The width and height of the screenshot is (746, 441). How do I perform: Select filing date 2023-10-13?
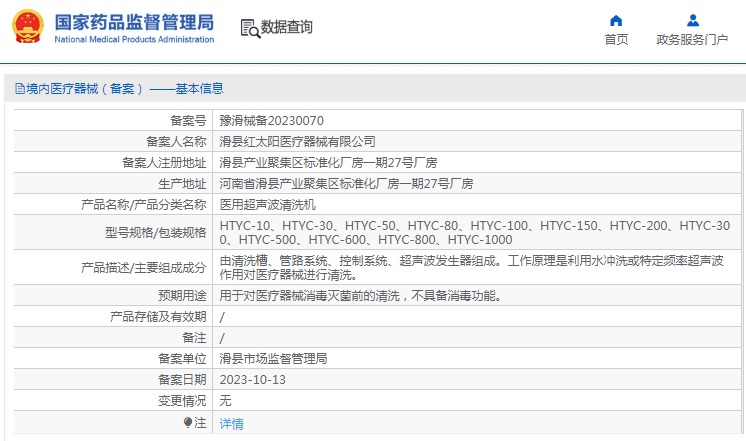[x=253, y=380]
